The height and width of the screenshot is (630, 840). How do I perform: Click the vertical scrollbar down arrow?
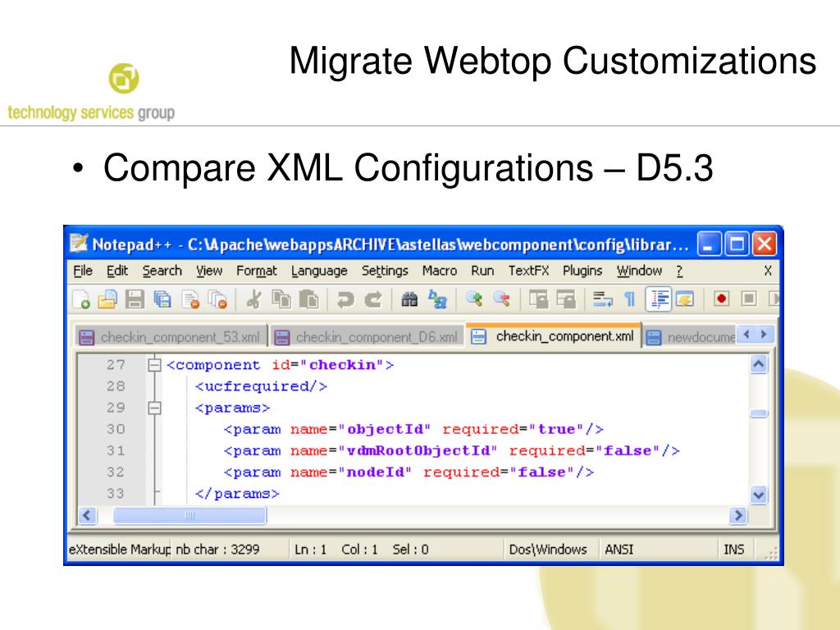tap(759, 495)
